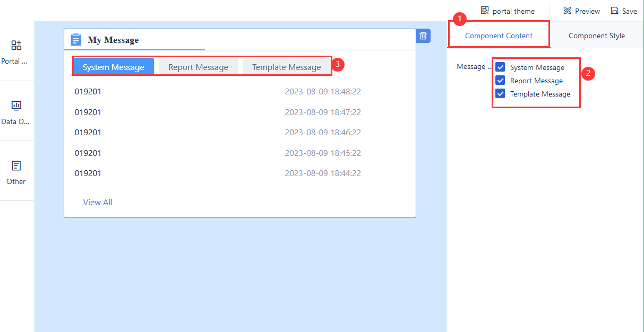The width and height of the screenshot is (644, 332).
Task: Click the Other components sidebar icon
Action: [x=16, y=166]
